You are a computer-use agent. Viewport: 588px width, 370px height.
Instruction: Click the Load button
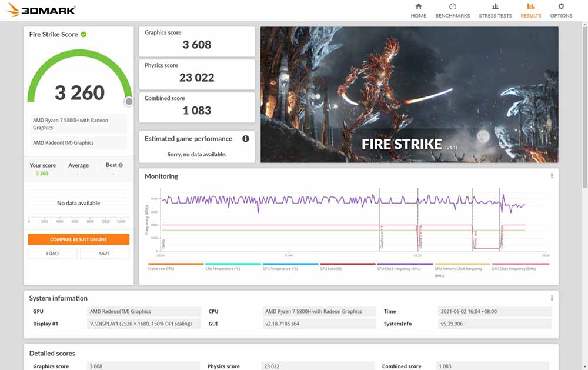click(52, 254)
